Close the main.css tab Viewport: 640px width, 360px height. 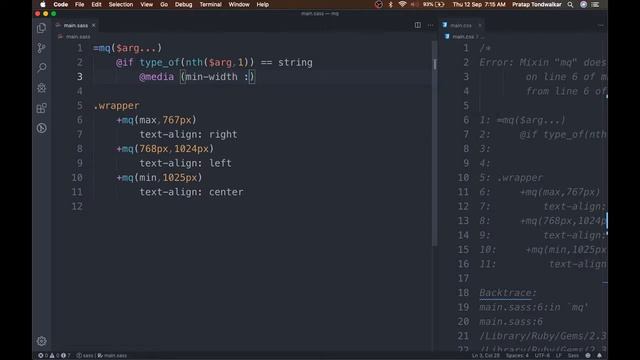(x=480, y=25)
